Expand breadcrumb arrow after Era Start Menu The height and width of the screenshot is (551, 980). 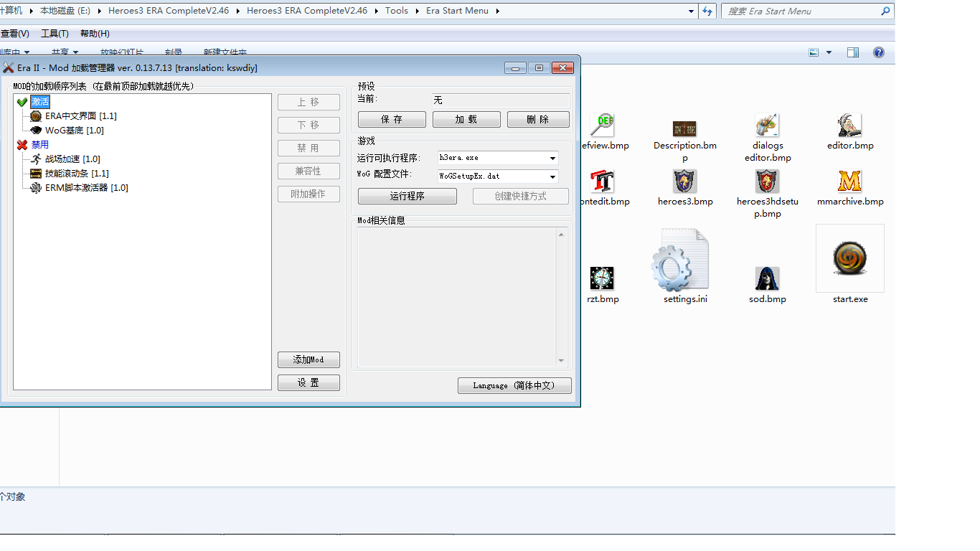point(497,11)
